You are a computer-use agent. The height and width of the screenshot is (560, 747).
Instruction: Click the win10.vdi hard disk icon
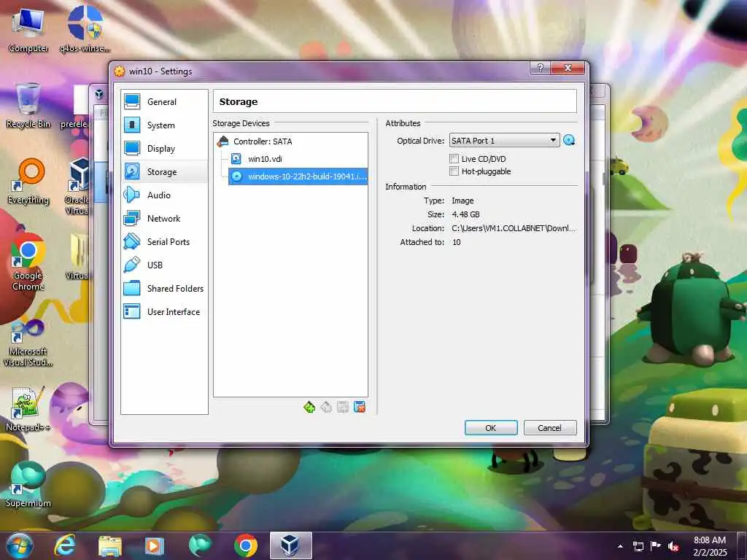click(x=236, y=158)
